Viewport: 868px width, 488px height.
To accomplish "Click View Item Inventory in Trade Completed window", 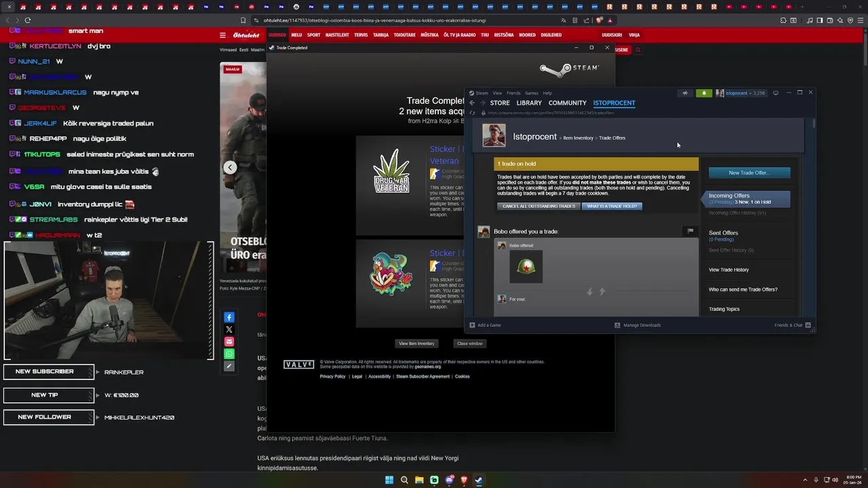I will [x=416, y=344].
